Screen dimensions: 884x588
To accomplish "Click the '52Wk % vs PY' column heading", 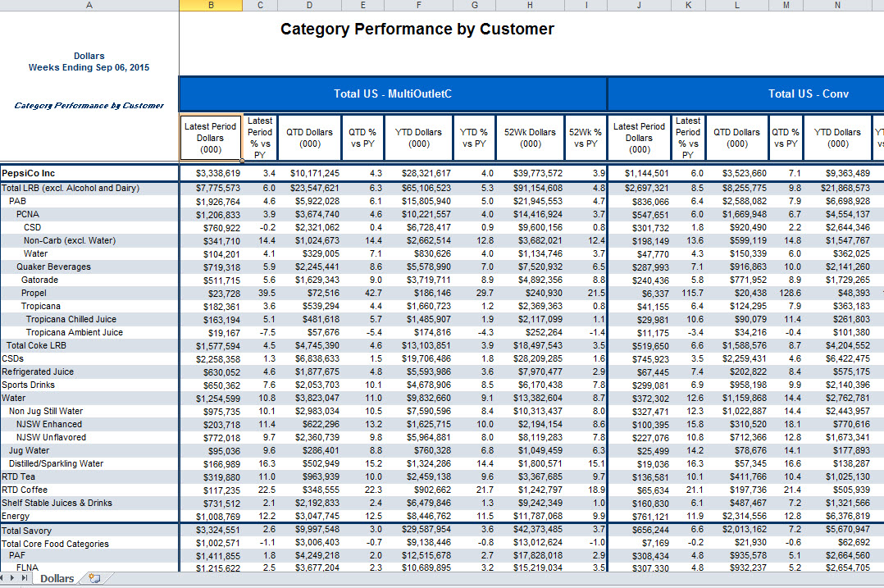I will [586, 138].
